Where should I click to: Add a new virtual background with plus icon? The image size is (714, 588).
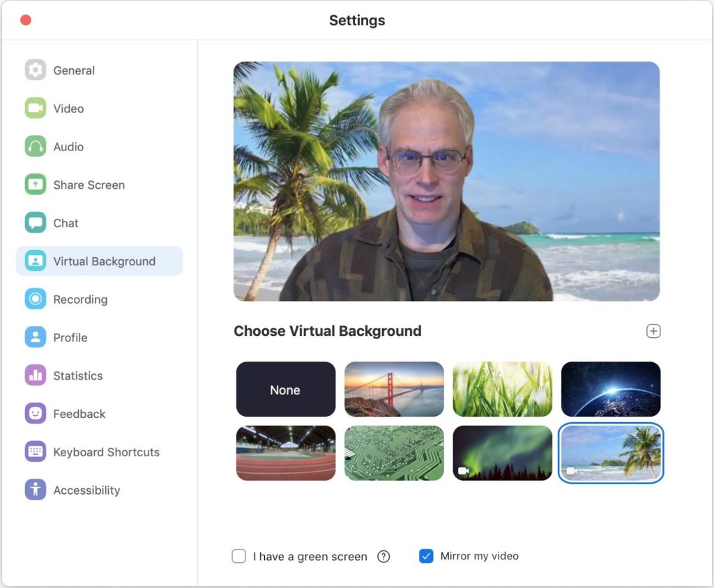coord(653,331)
